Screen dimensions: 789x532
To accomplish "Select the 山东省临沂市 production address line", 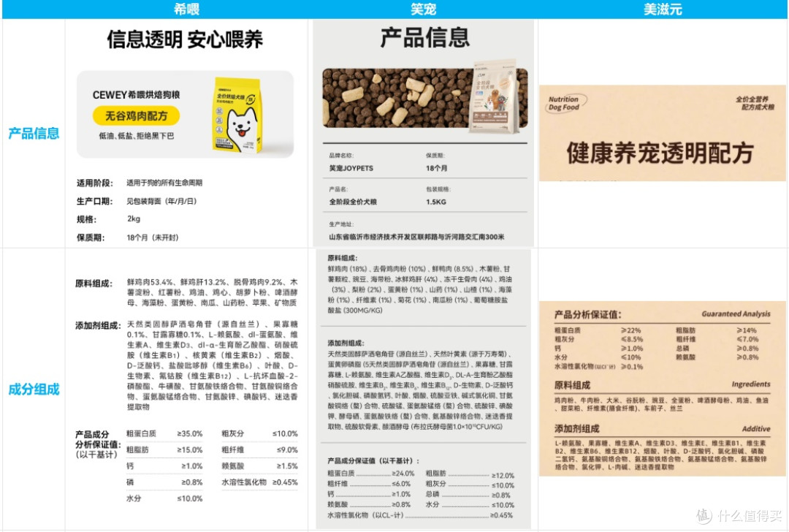I will click(416, 237).
